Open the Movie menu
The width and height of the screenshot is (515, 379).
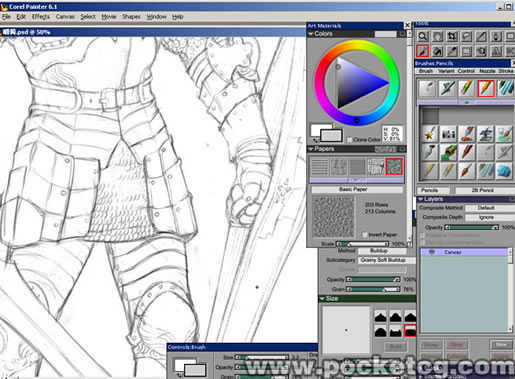109,17
